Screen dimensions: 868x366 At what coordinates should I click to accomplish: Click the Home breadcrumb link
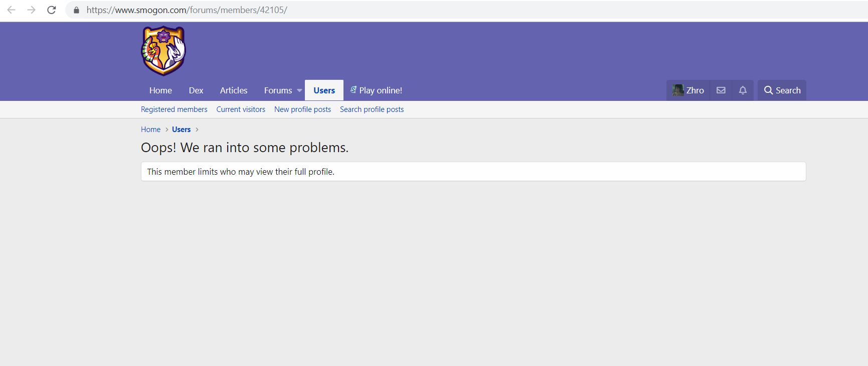[150, 130]
